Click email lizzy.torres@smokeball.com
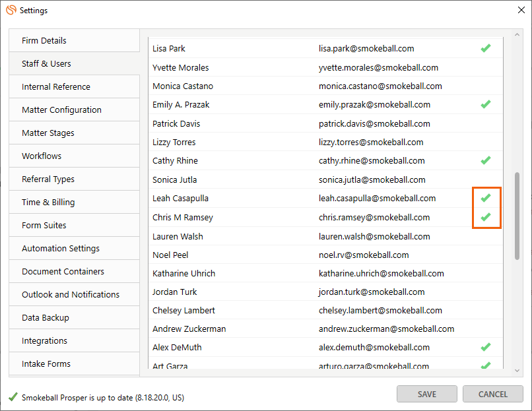 pyautogui.click(x=371, y=142)
